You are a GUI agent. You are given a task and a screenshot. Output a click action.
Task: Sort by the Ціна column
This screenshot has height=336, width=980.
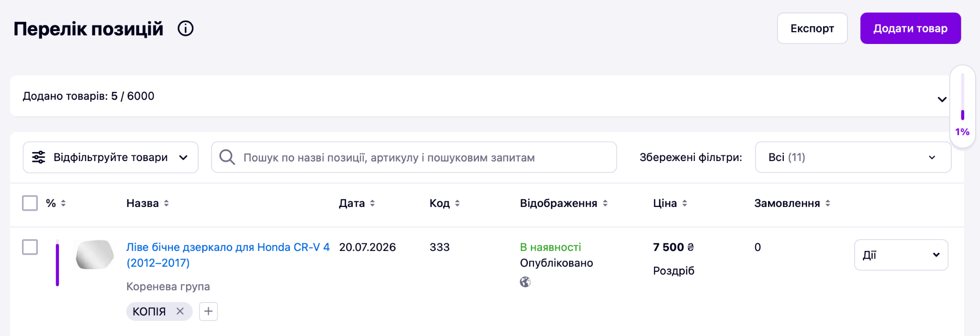[x=670, y=203]
